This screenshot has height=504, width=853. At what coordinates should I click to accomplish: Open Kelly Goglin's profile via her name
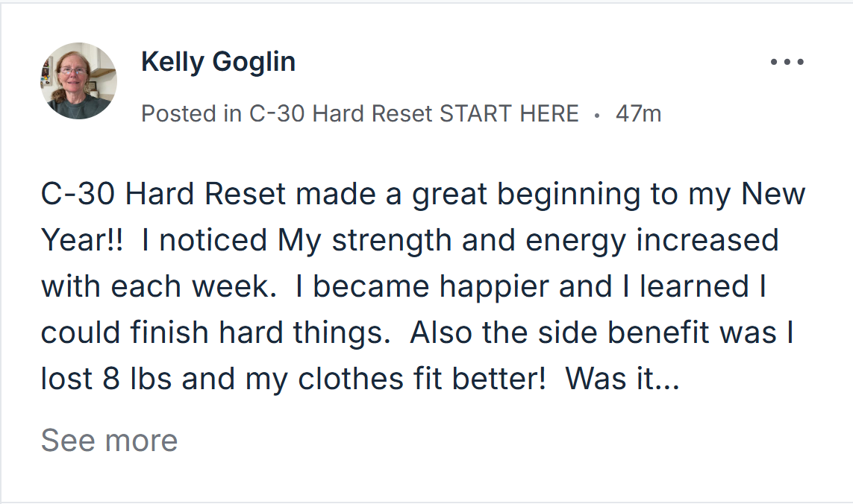click(218, 62)
